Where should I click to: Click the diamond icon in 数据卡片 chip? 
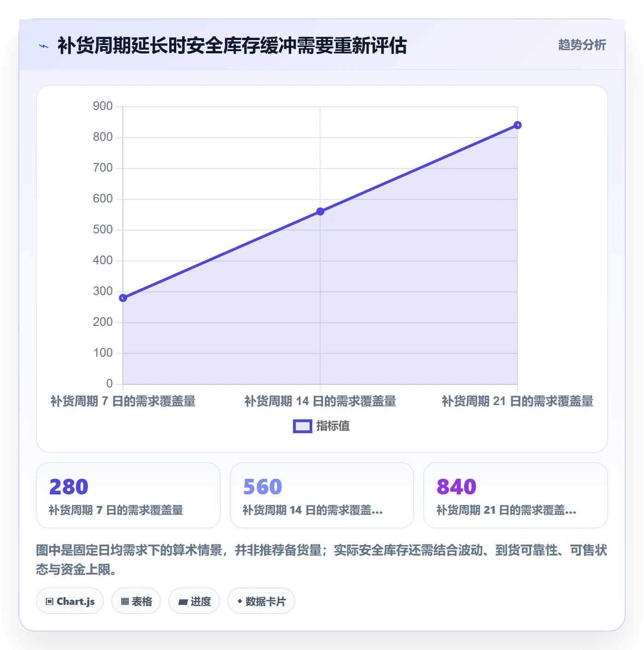(240, 601)
